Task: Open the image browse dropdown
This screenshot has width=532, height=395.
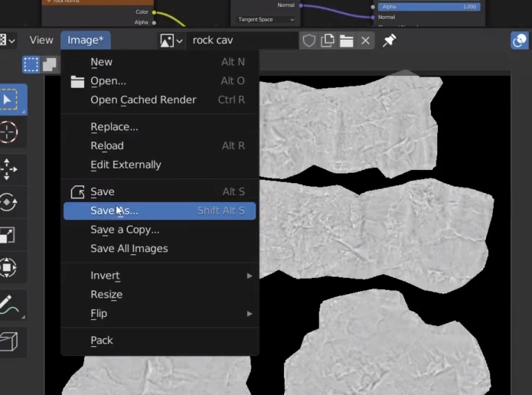Action: tap(171, 41)
